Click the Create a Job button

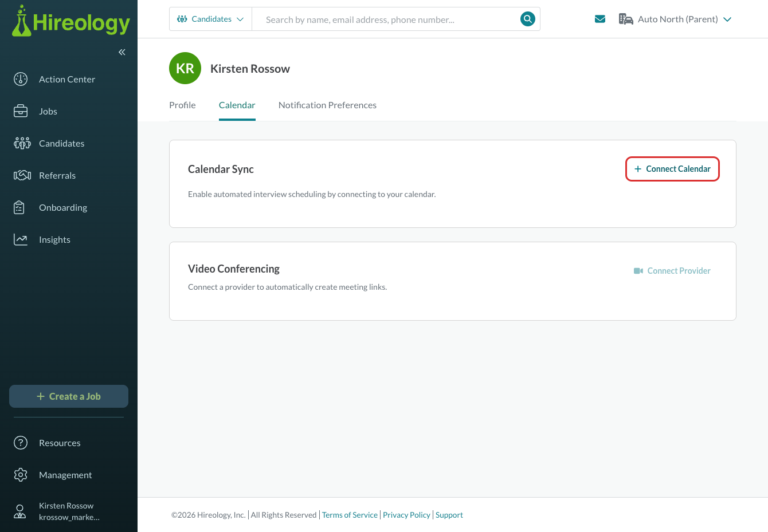(69, 396)
